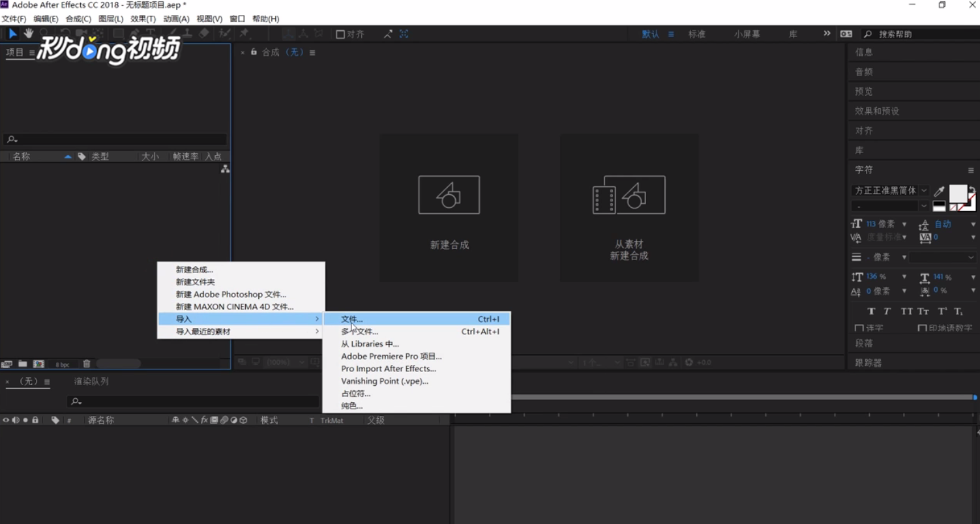This screenshot has height=524, width=980.
Task: Click new composition icon in Project footer
Action: point(38,364)
